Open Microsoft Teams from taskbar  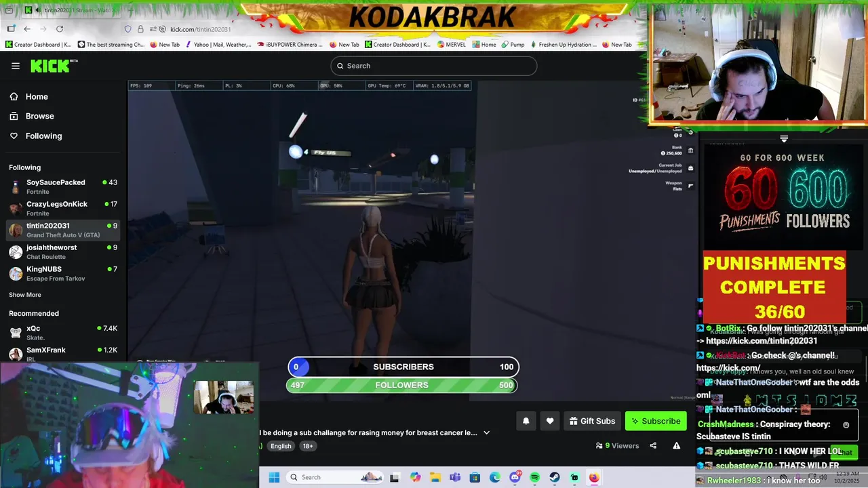(454, 477)
